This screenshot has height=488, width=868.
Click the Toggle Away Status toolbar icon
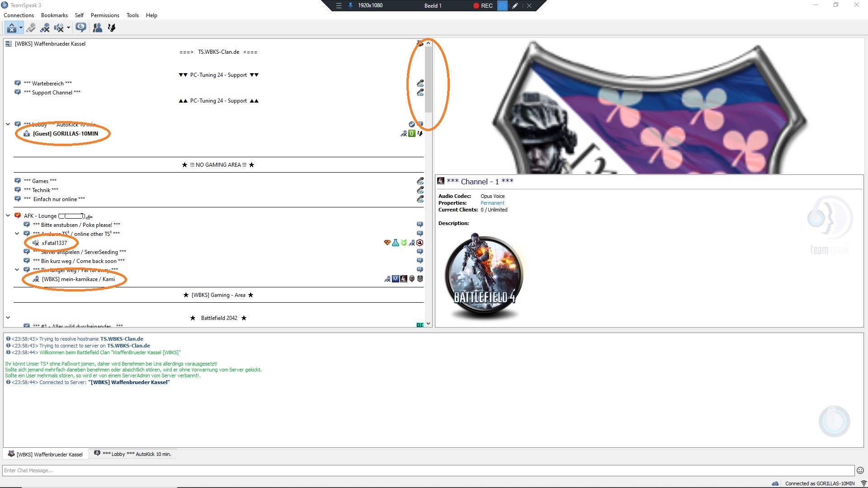[x=11, y=28]
